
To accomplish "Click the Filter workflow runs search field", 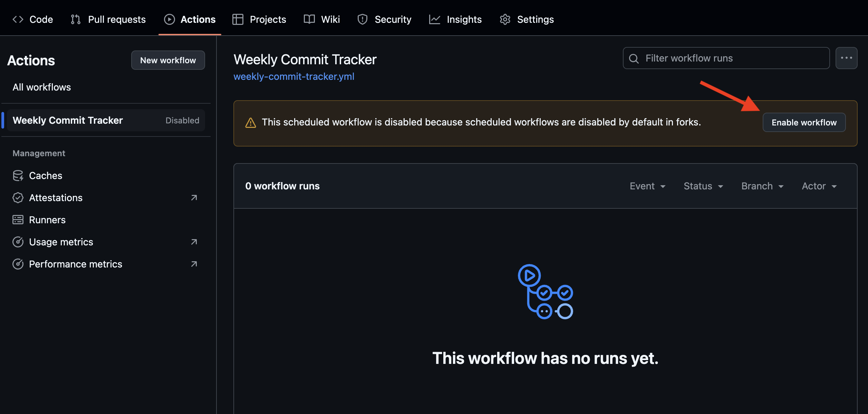I will point(732,58).
